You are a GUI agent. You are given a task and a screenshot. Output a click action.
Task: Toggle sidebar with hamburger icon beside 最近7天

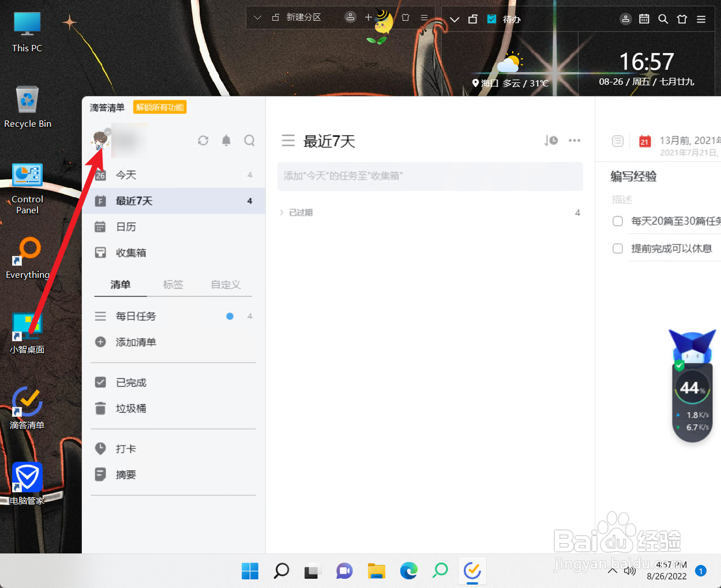288,141
